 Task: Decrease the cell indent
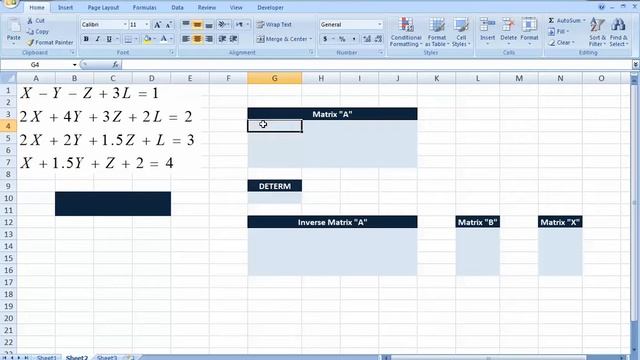tap(222, 39)
